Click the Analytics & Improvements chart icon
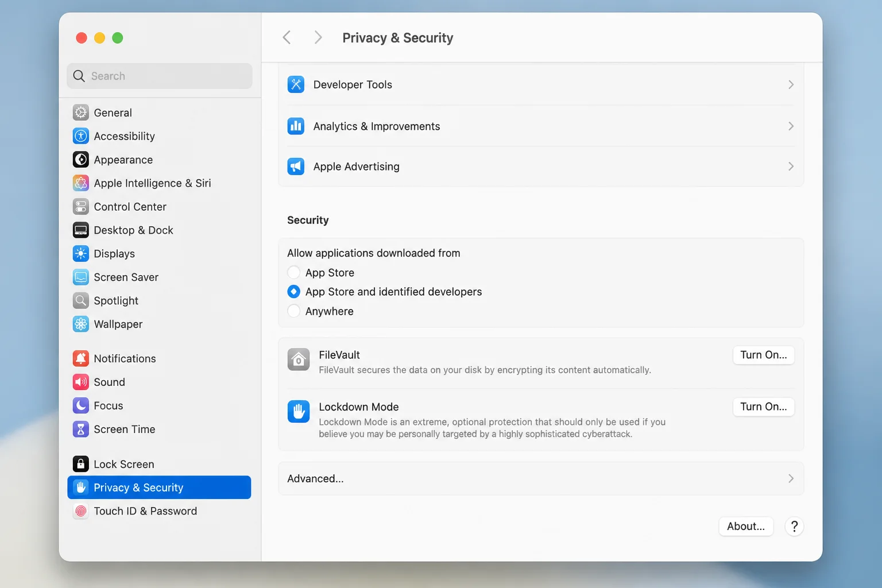This screenshot has width=882, height=588. 296,126
